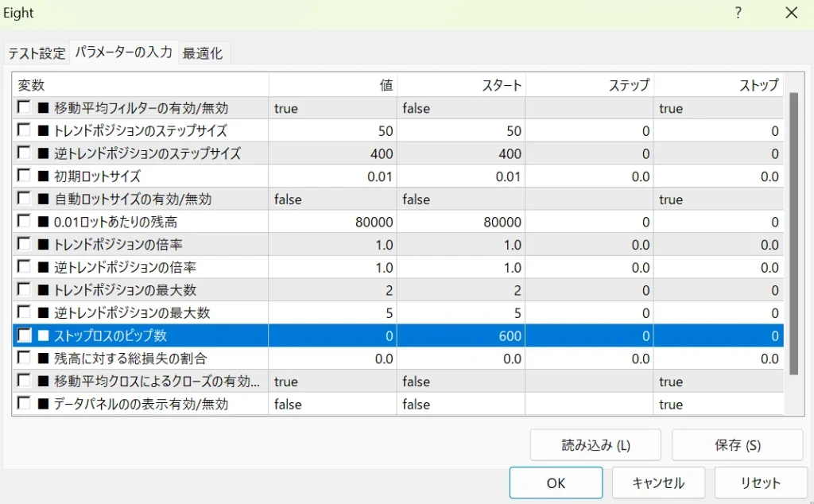Click the icon beside データパネルのの表示有効/無効
The image size is (814, 504).
coord(43,404)
